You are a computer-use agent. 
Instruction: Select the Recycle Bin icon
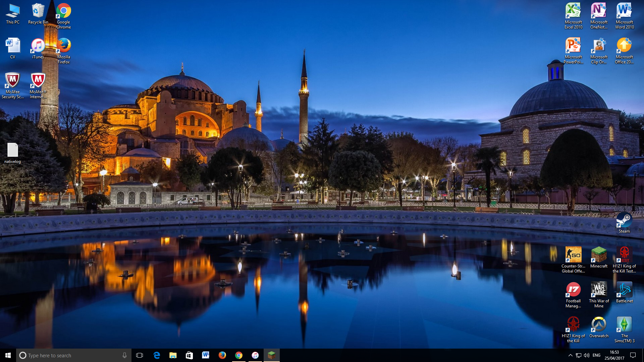[38, 11]
